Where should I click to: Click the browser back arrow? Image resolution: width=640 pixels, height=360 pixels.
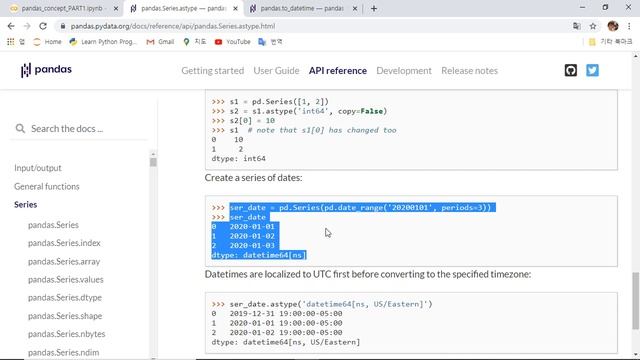(11, 26)
